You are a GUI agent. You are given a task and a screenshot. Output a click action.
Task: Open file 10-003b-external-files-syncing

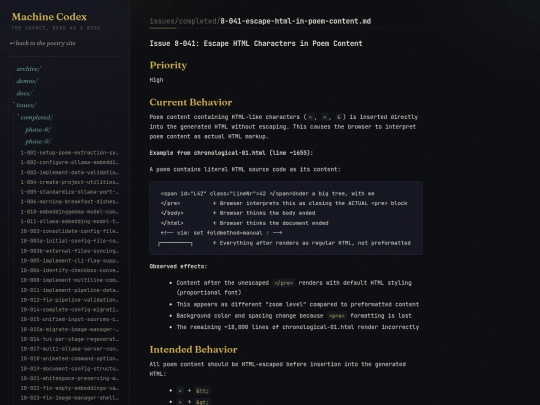click(x=70, y=251)
